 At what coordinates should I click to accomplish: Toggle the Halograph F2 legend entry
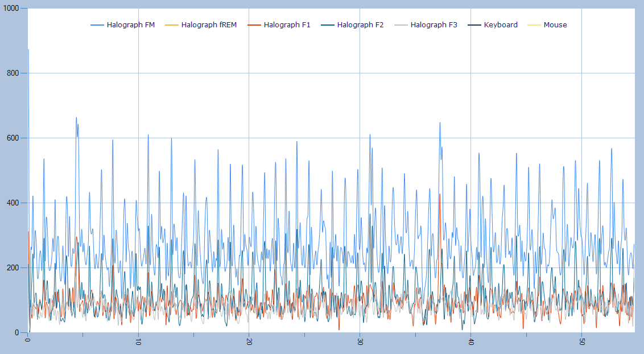pos(352,25)
